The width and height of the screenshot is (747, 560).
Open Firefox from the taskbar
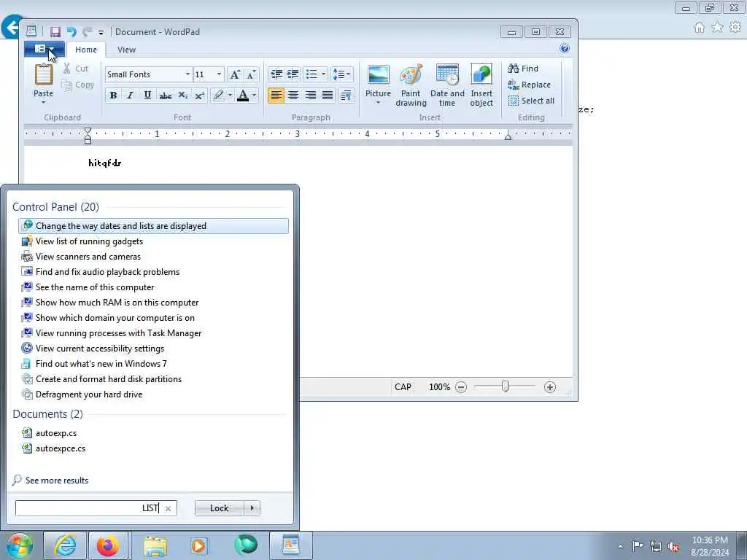(108, 545)
